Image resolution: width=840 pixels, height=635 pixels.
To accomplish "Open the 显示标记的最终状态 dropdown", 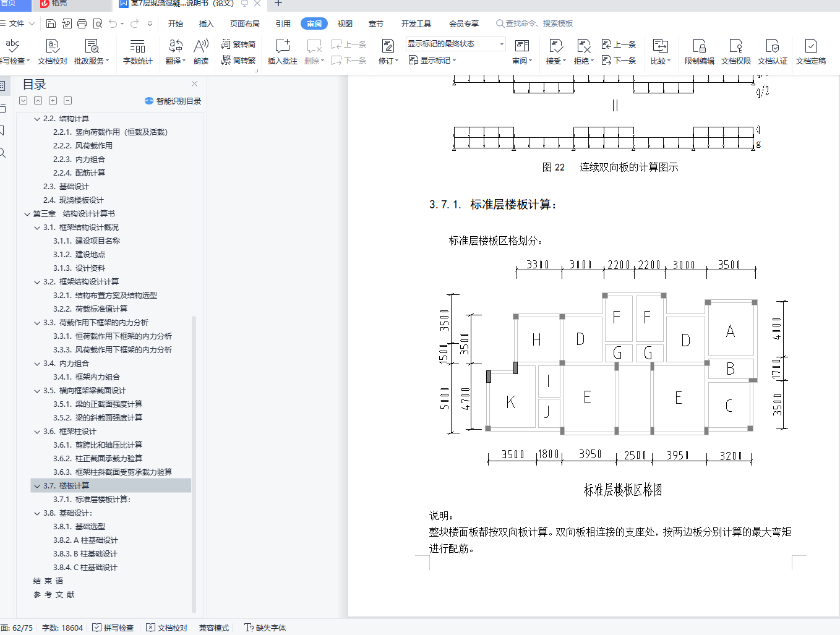I will coord(456,44).
